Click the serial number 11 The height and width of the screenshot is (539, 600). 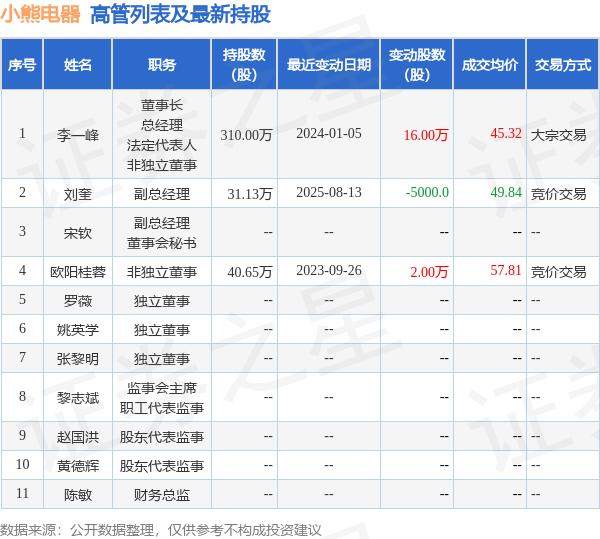coord(22,493)
